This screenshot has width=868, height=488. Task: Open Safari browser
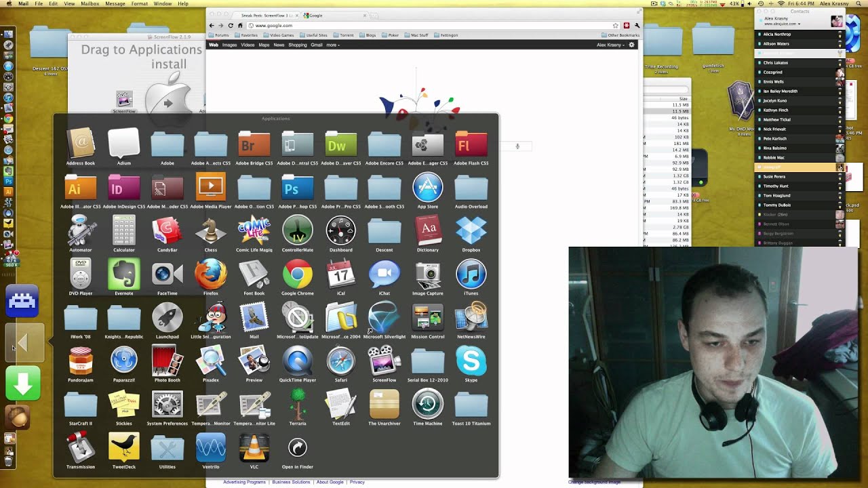pyautogui.click(x=341, y=361)
